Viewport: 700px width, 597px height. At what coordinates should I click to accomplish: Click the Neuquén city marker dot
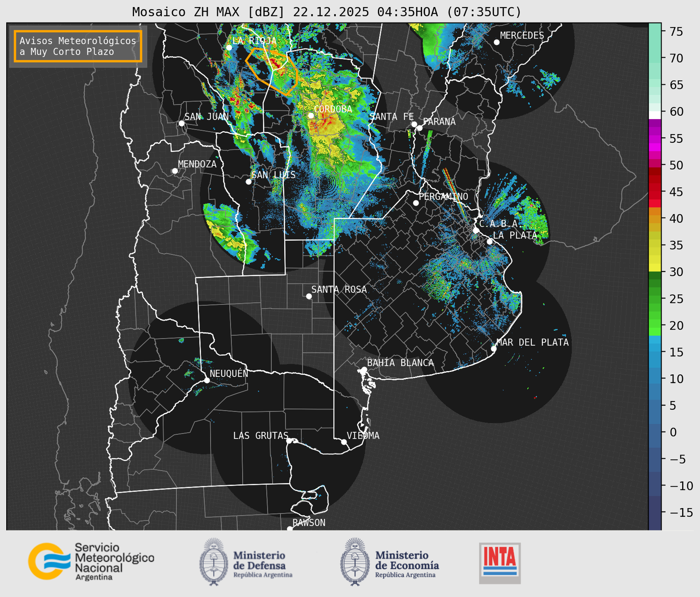(x=207, y=380)
